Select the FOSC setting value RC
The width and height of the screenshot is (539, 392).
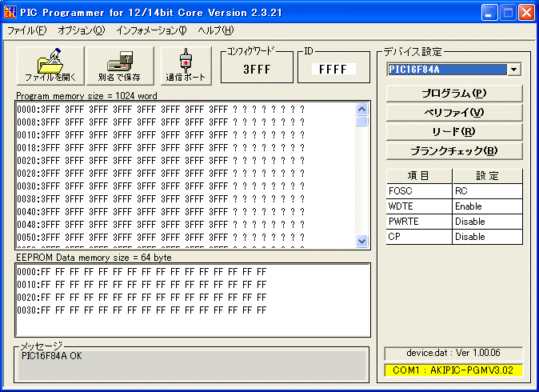click(x=487, y=192)
